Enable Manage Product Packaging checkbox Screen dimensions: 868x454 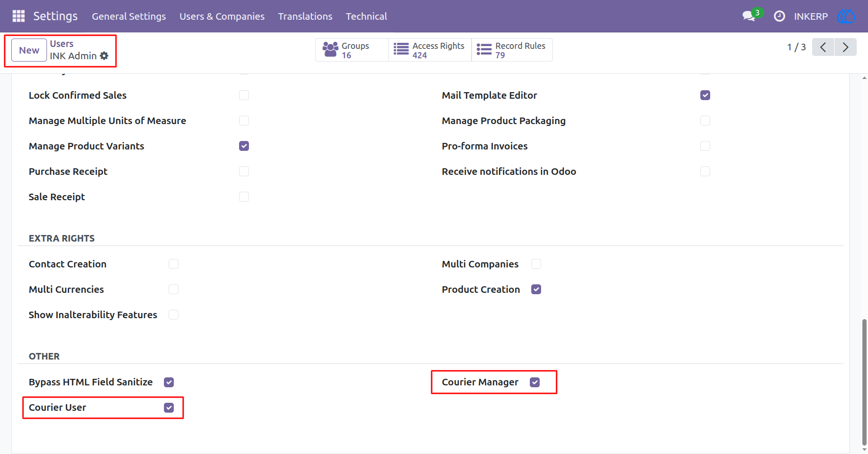pyautogui.click(x=705, y=121)
